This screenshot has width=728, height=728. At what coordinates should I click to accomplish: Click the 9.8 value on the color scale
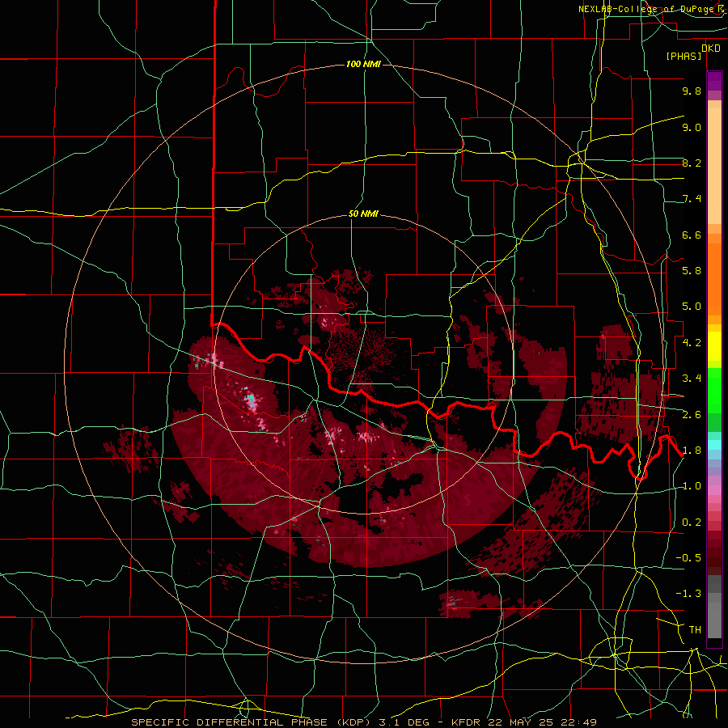click(x=692, y=91)
